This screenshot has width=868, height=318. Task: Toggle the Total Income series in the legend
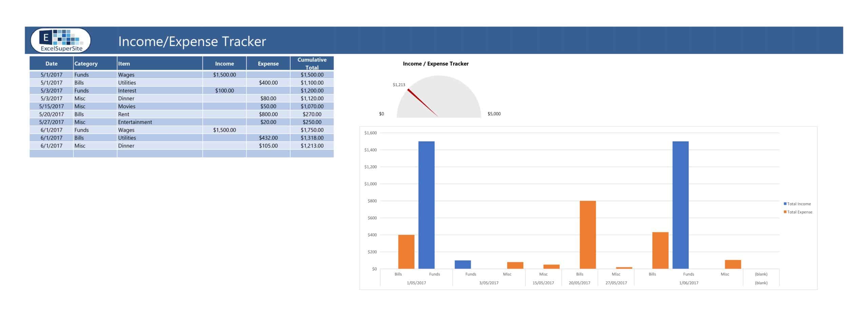click(x=798, y=204)
